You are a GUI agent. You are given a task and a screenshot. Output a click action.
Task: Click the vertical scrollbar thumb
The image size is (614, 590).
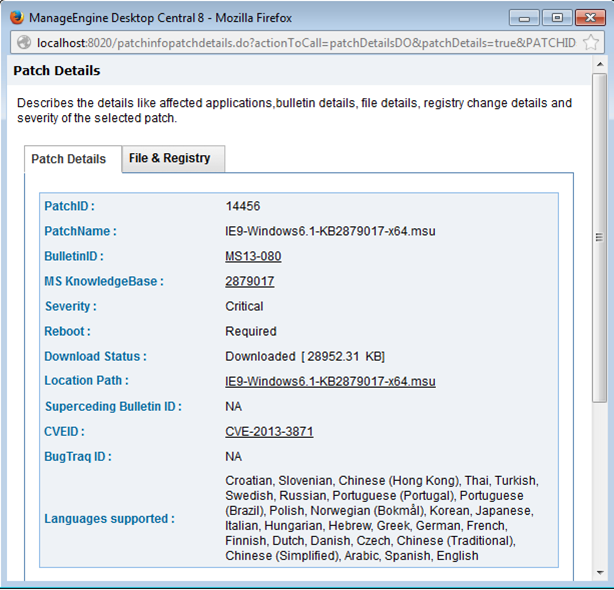pyautogui.click(x=600, y=238)
